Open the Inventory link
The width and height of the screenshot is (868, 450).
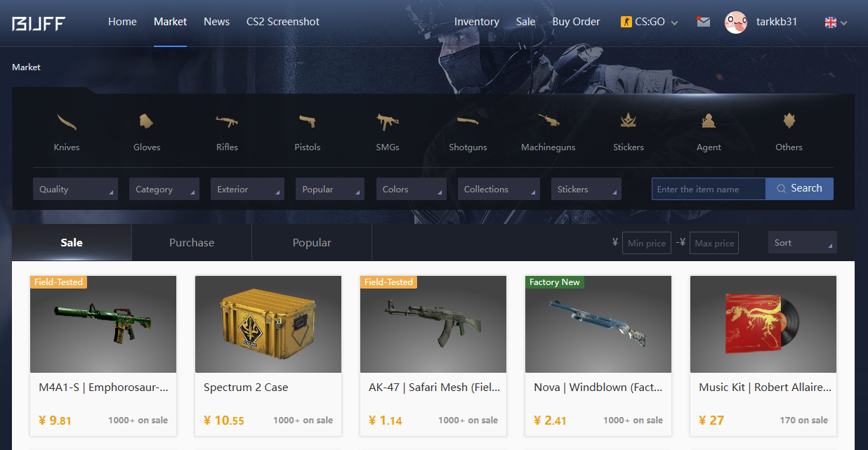(477, 22)
